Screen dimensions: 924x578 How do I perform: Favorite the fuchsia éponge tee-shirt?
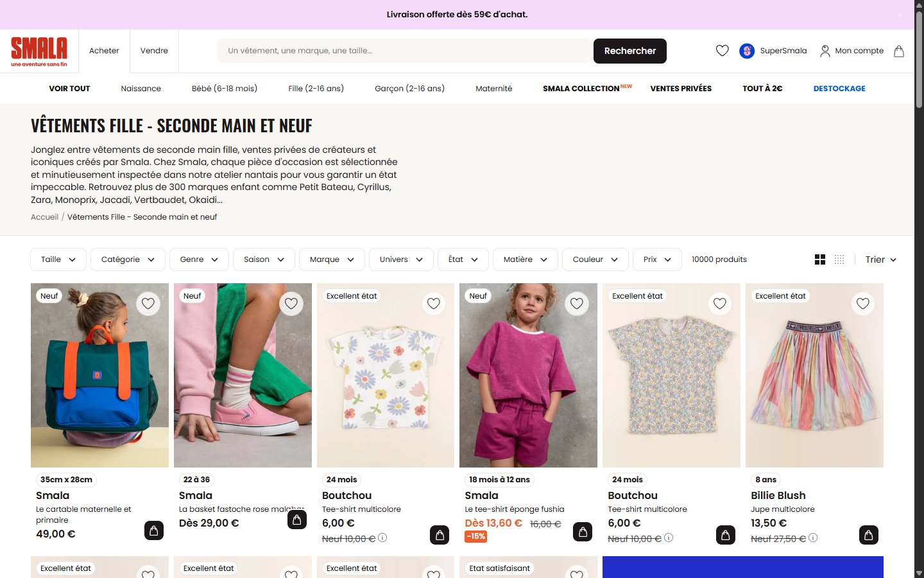(x=577, y=303)
